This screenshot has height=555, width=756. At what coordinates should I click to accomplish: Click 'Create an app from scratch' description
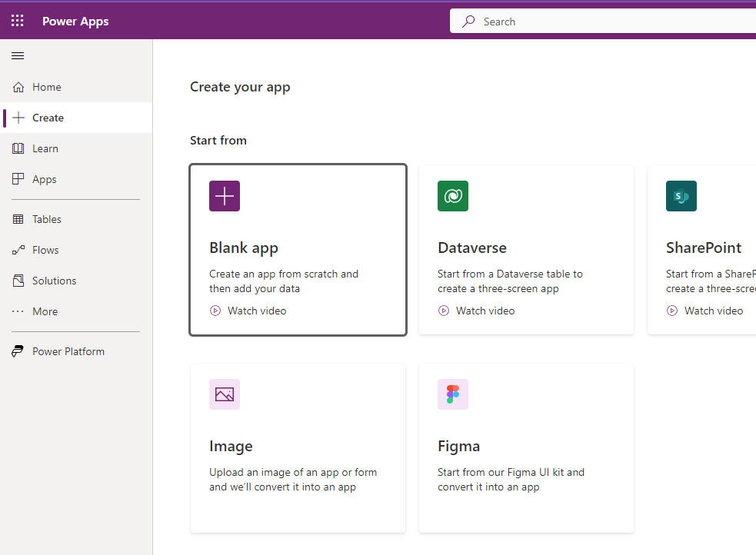pos(284,281)
